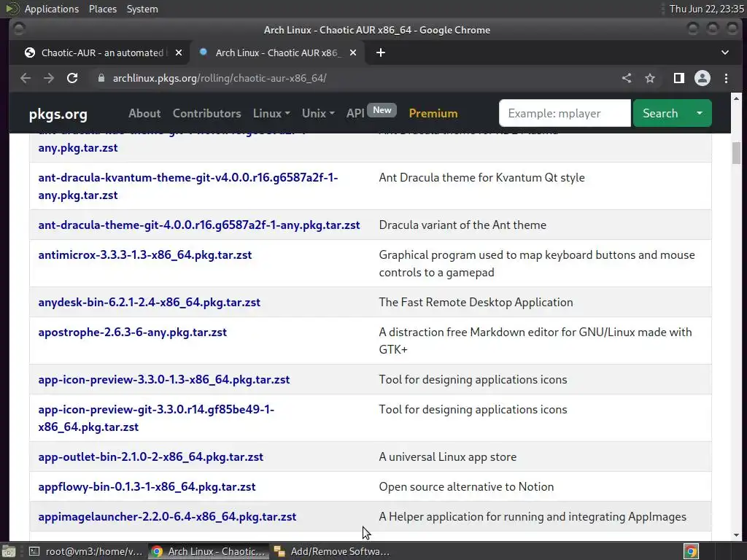Open the Places menu
Image resolution: width=747 pixels, height=560 pixels.
click(103, 9)
